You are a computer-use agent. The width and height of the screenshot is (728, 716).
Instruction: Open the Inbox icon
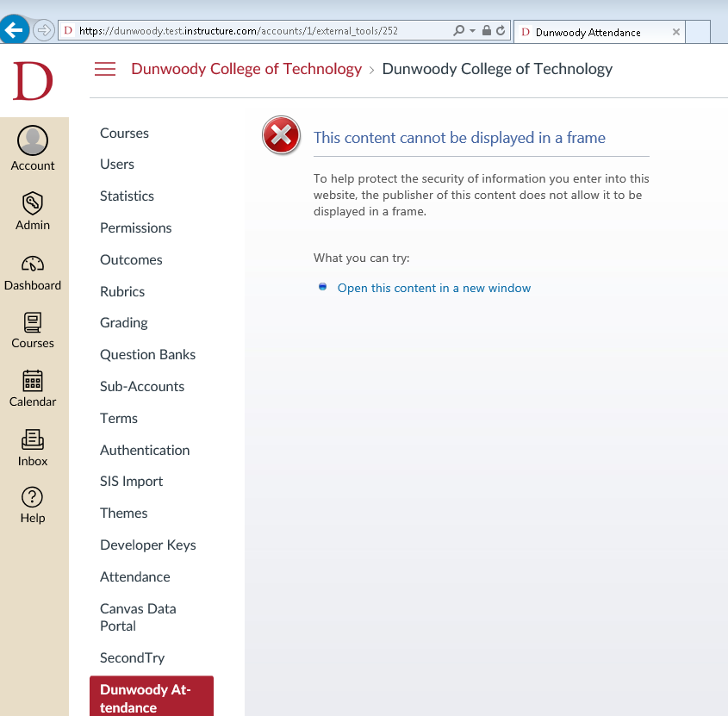[33, 439]
